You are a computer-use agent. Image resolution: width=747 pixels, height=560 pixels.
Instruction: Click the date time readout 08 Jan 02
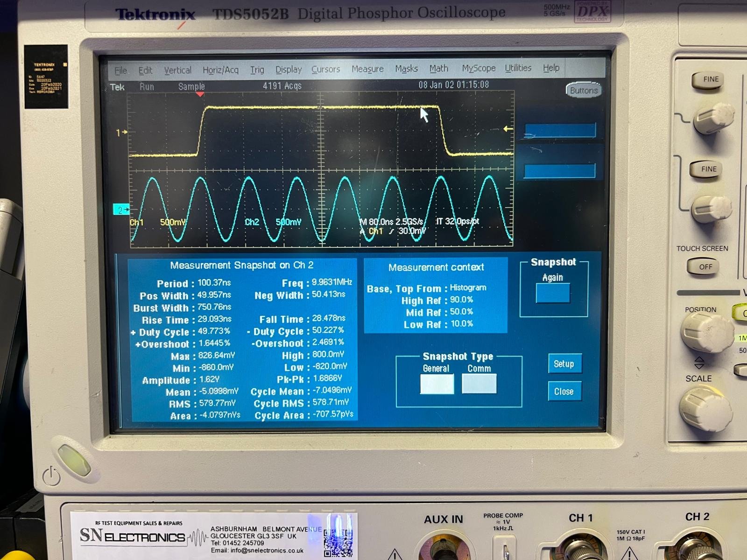[x=453, y=85]
